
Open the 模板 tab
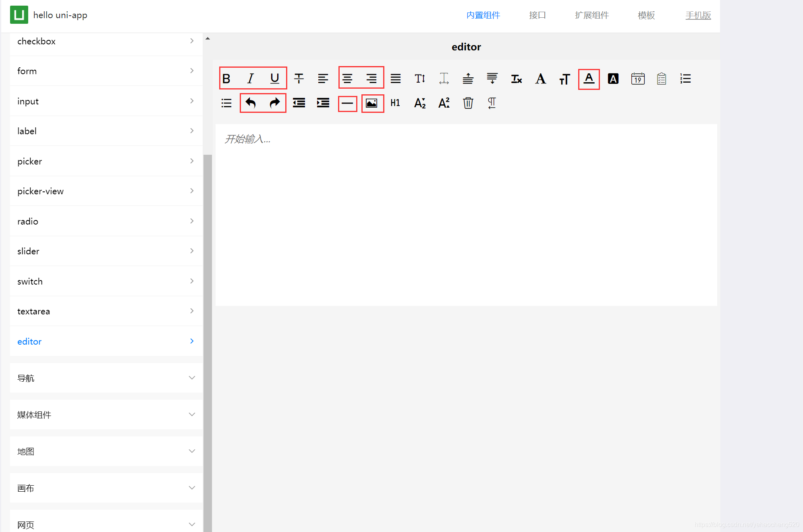click(646, 15)
